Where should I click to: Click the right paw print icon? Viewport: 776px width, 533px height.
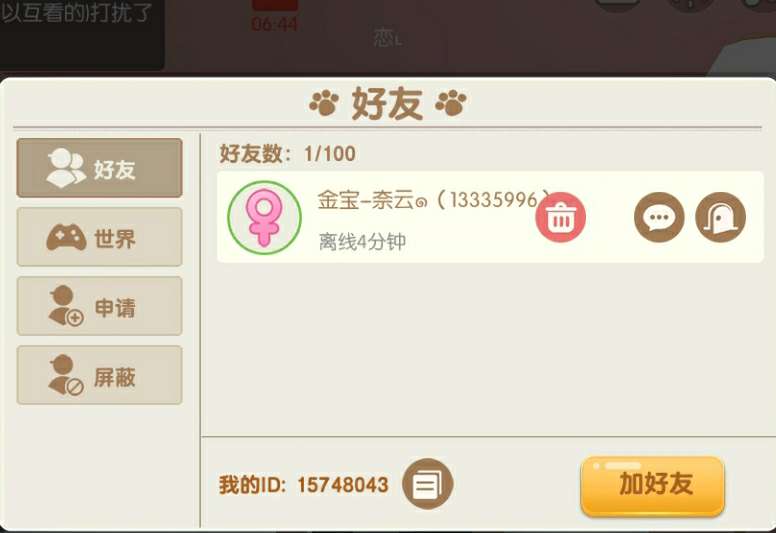pyautogui.click(x=451, y=102)
